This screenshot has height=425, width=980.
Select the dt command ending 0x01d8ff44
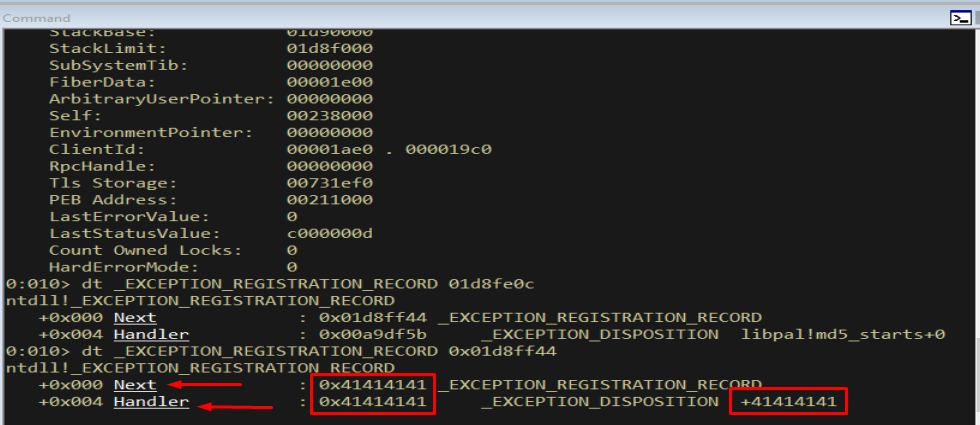click(317, 351)
